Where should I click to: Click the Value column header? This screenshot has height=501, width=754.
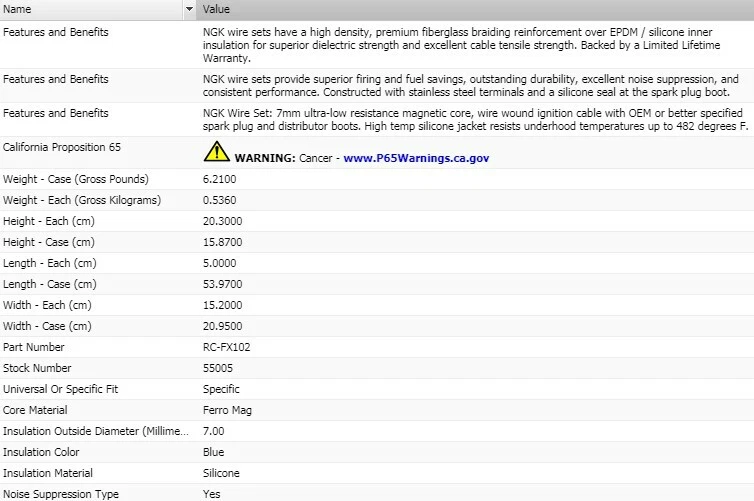coord(475,9)
